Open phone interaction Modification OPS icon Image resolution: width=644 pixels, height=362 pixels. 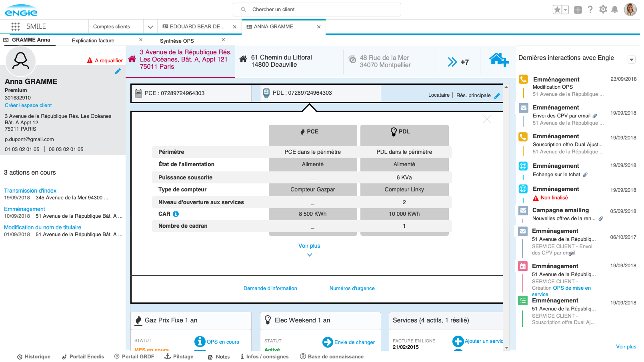pyautogui.click(x=523, y=79)
